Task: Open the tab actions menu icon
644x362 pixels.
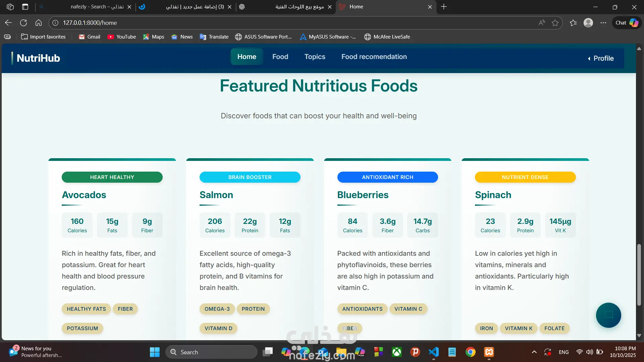Action: (x=25, y=7)
